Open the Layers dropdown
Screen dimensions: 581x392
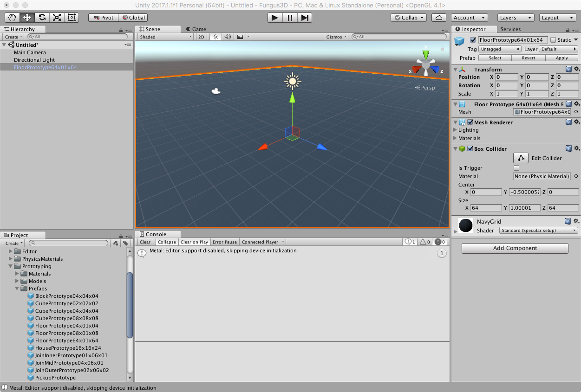[516, 18]
